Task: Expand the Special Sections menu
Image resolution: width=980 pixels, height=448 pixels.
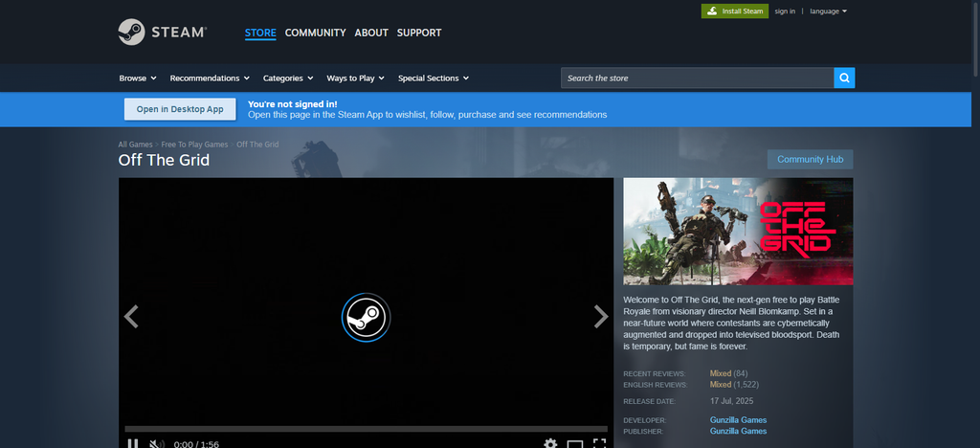Action: click(x=434, y=78)
